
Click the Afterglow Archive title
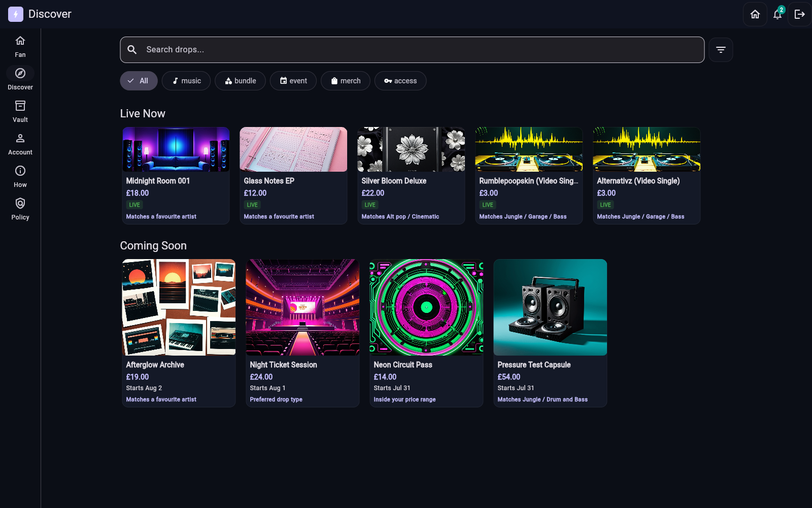point(155,365)
